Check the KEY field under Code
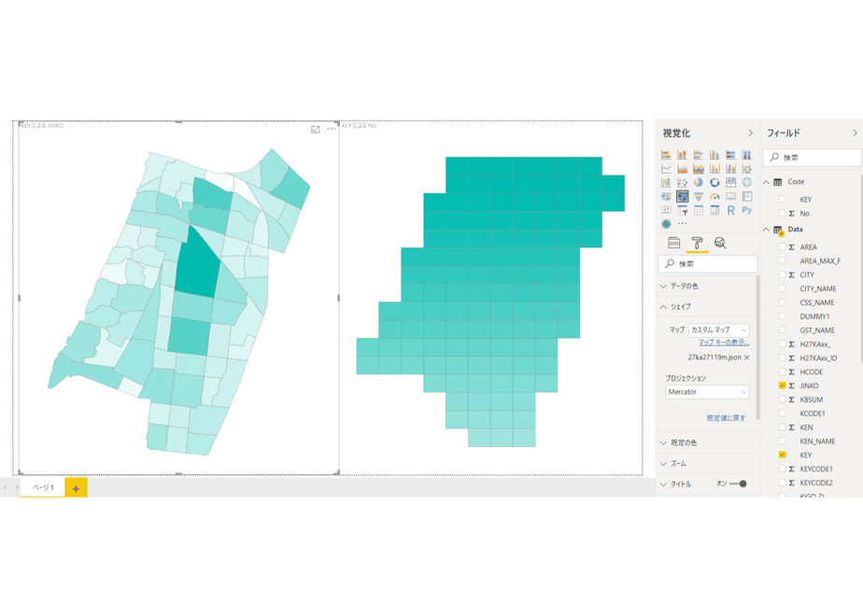This screenshot has width=863, height=616. (782, 199)
